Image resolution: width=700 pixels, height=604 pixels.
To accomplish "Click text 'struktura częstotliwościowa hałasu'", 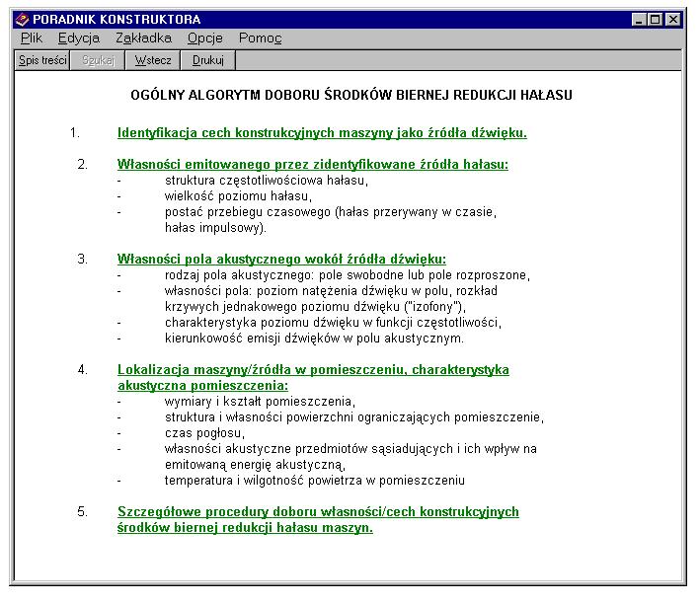I will pos(266,181).
